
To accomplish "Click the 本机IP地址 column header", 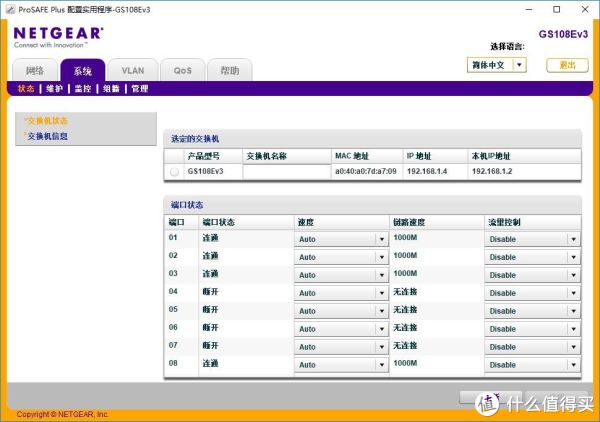I will click(x=491, y=156).
